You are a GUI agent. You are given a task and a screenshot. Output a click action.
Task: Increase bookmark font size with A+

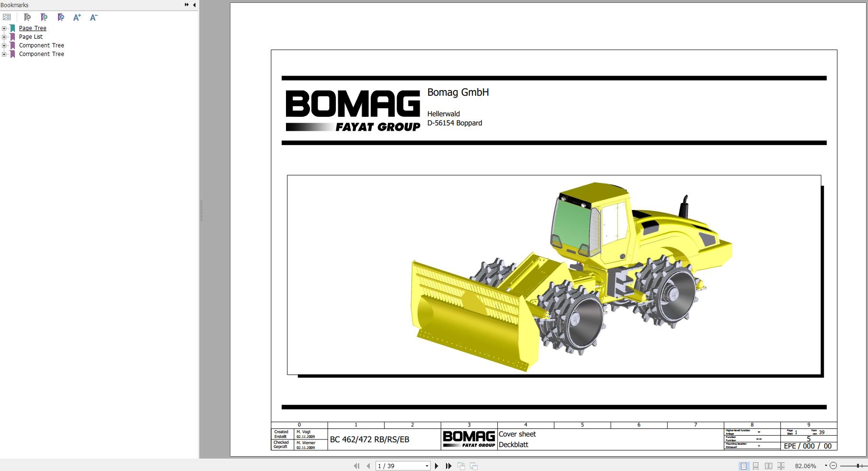77,17
